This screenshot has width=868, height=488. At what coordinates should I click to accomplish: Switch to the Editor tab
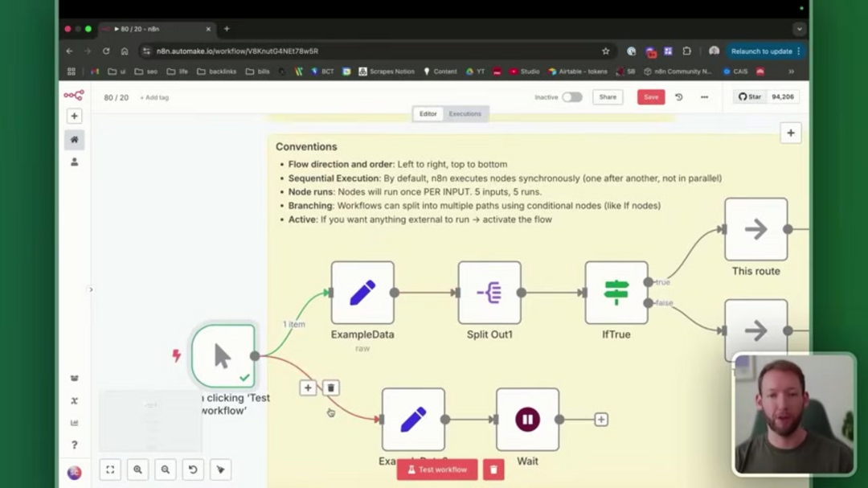(428, 114)
